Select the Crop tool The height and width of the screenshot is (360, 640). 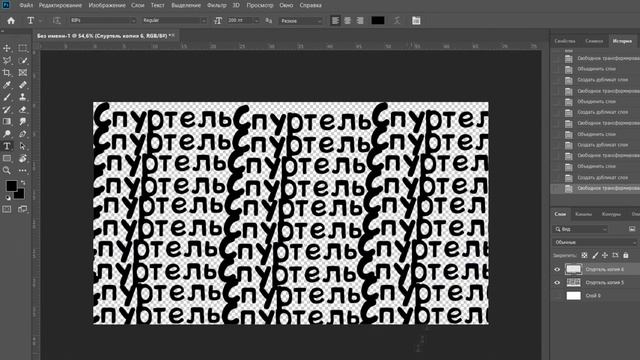point(7,73)
